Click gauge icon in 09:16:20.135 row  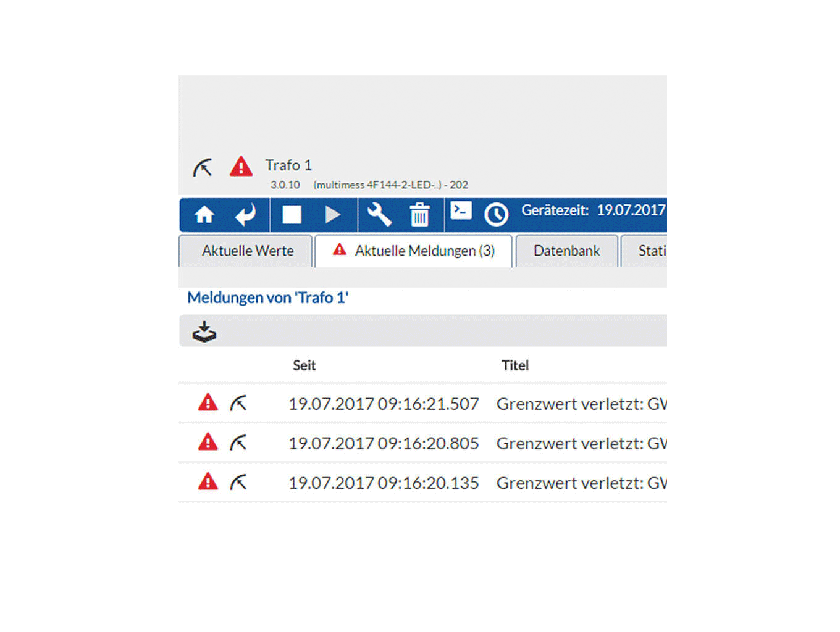point(238,482)
